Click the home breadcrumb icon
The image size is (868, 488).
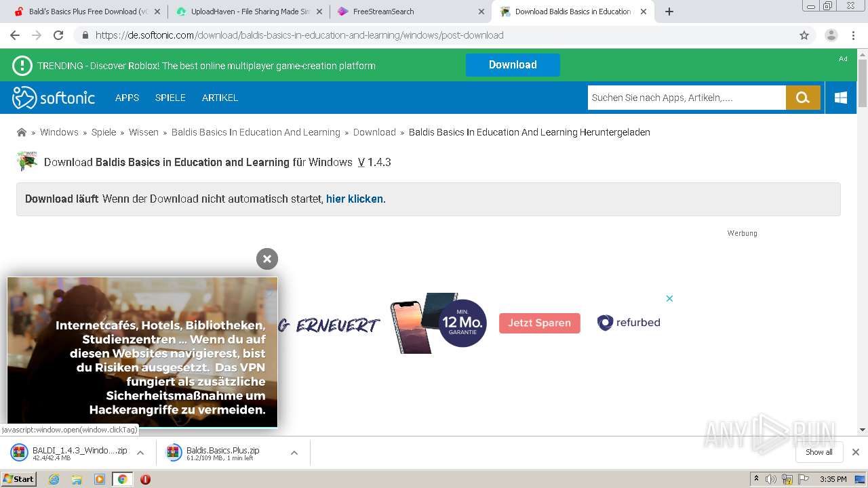pyautogui.click(x=22, y=132)
